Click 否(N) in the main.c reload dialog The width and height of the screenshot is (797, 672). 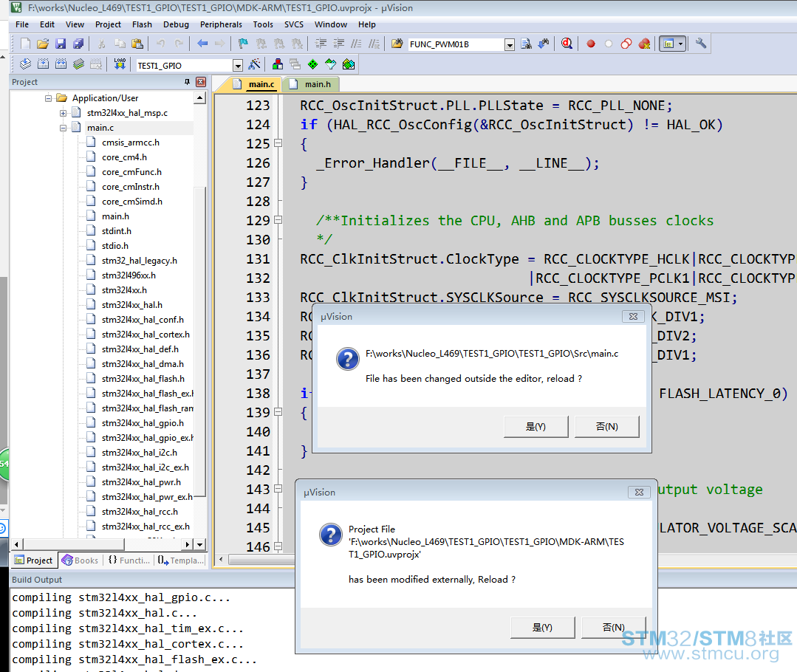(607, 427)
